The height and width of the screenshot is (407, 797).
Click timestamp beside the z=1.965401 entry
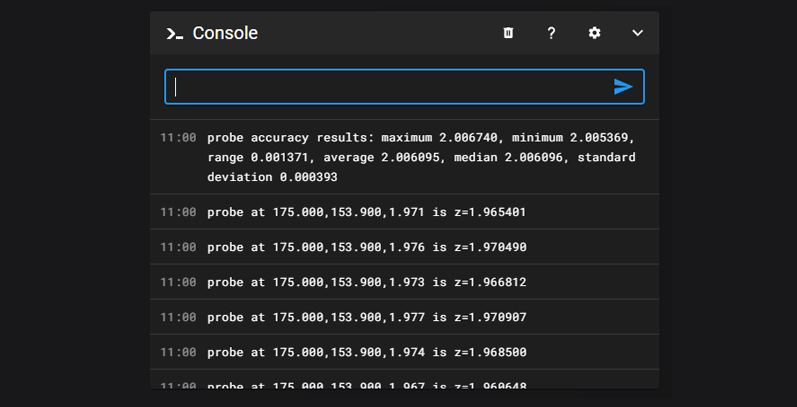178,212
